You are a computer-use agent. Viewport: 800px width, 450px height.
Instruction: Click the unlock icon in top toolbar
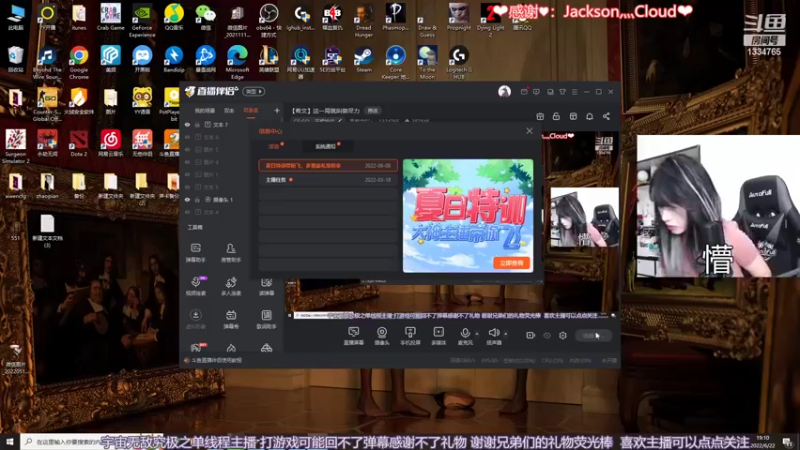point(556,116)
